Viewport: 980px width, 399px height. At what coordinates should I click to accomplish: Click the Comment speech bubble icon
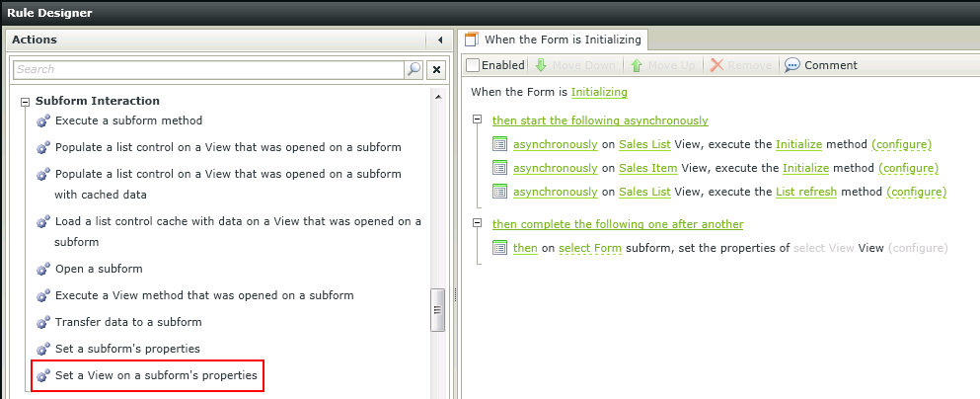[792, 65]
